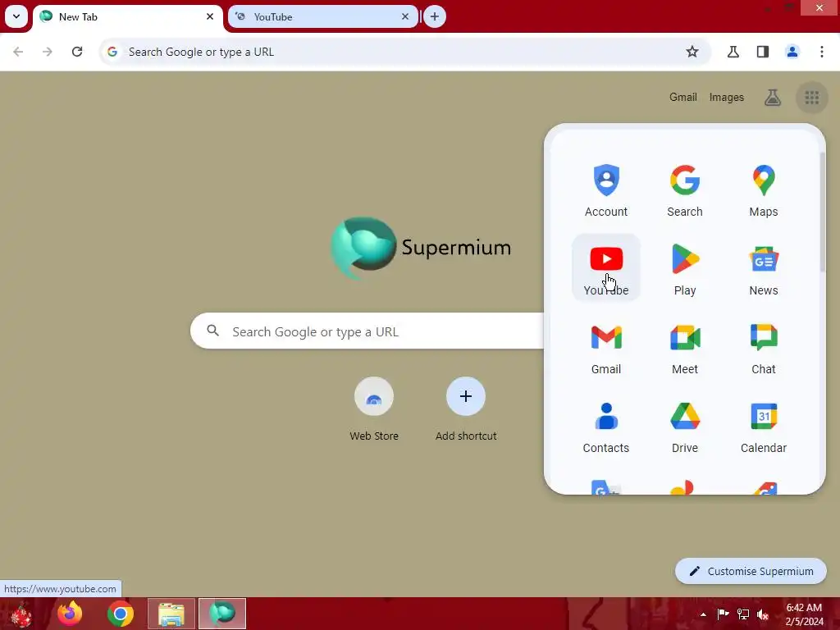Open the Images link at top

coord(727,98)
